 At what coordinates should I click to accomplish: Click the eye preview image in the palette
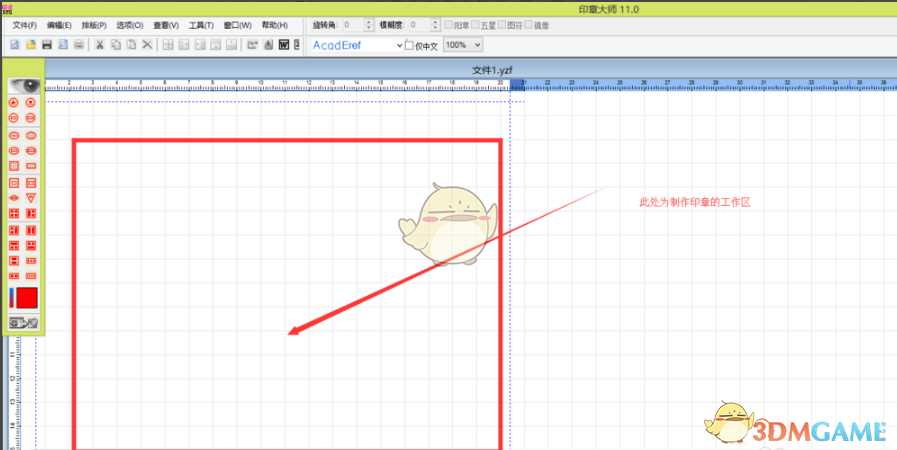click(x=24, y=86)
